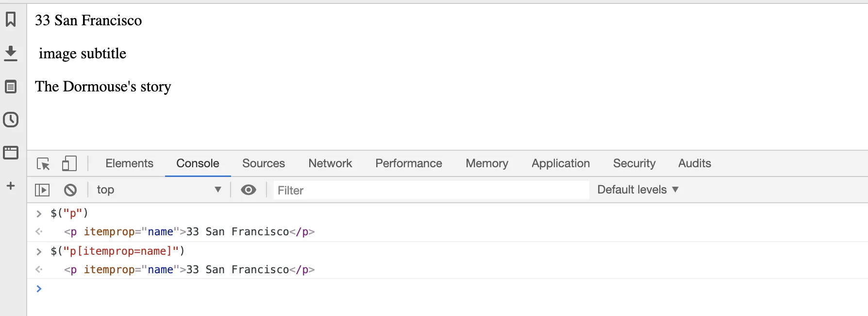Click the bookmarks sidebar icon
868x316 pixels.
click(11, 20)
